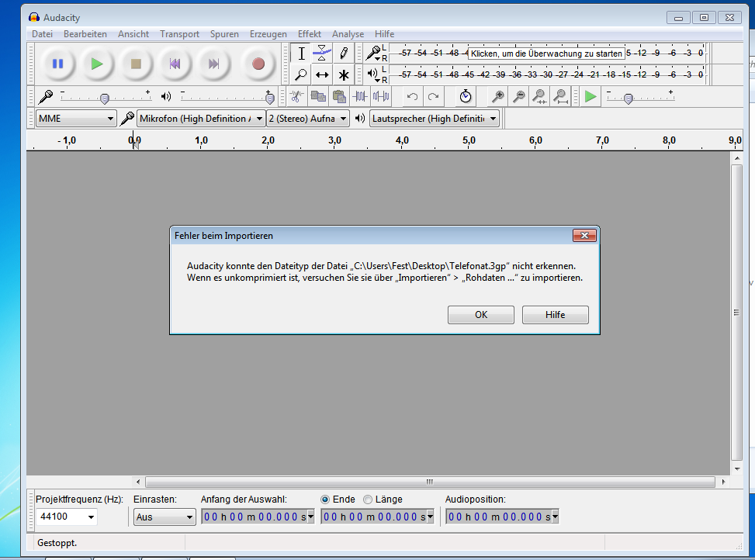Viewport: 755px width, 560px height.
Task: Click OK in the import error dialog
Action: click(481, 315)
